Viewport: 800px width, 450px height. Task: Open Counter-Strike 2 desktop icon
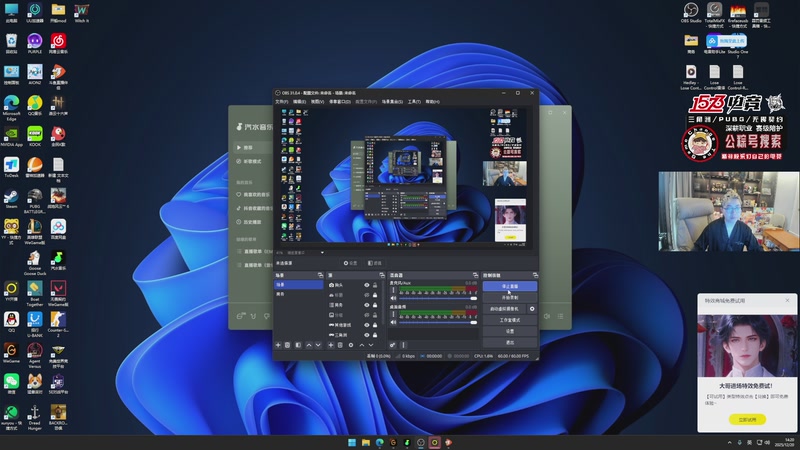click(x=58, y=324)
